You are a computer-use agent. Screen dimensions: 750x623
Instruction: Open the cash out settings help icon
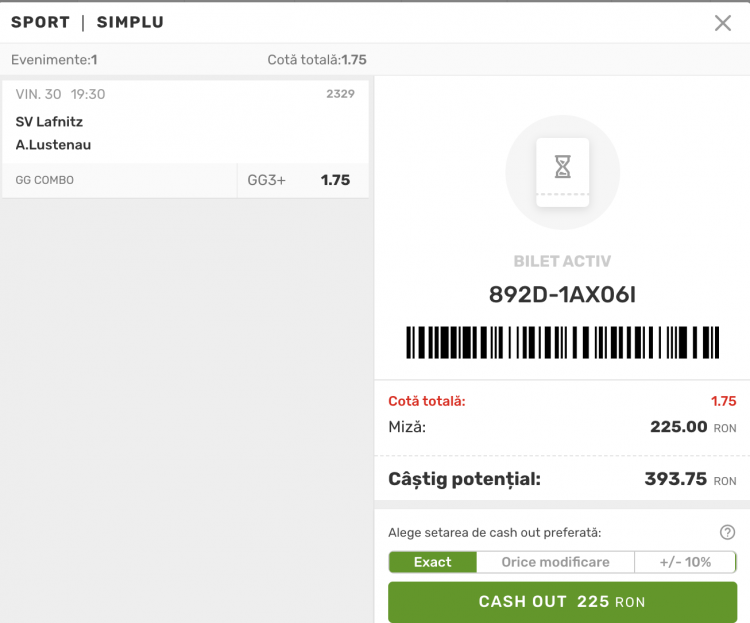727,532
